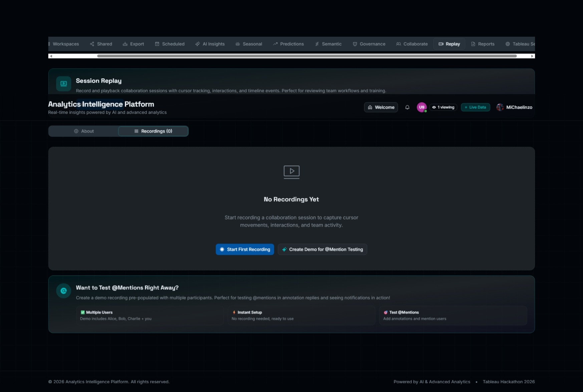Switch to the About sub-tab
The height and width of the screenshot is (392, 583).
coord(84,131)
